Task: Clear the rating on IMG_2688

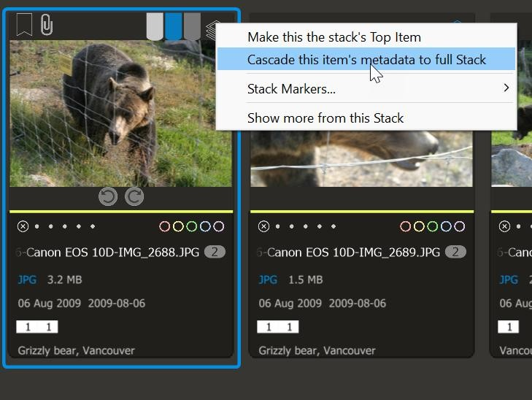Action: (x=23, y=226)
